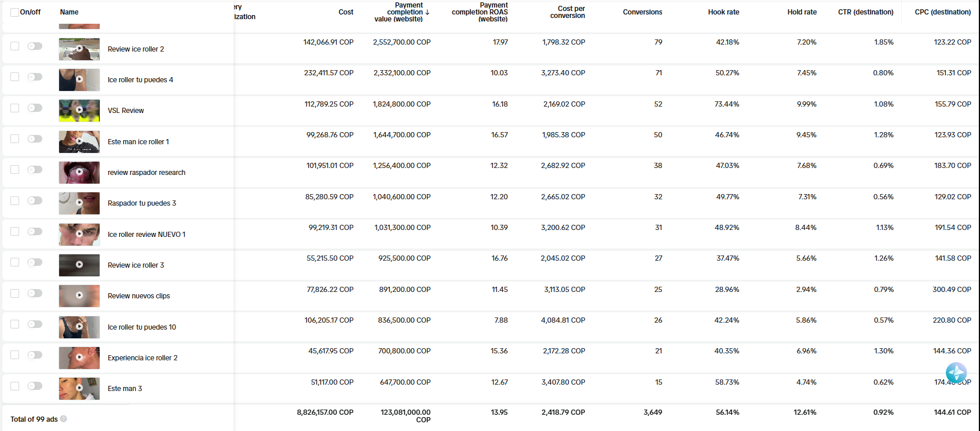Click play icon on Este man ice roller 1

click(79, 141)
